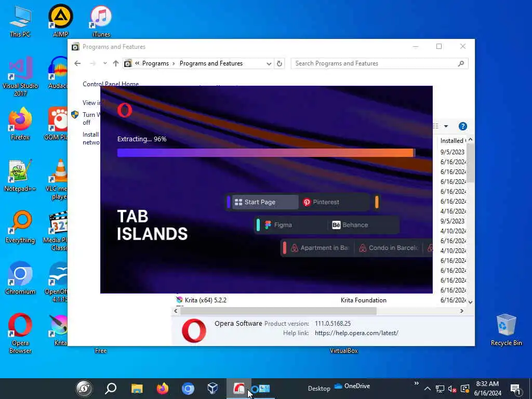This screenshot has height=399, width=532.
Task: Open notification center icon
Action: 515,389
